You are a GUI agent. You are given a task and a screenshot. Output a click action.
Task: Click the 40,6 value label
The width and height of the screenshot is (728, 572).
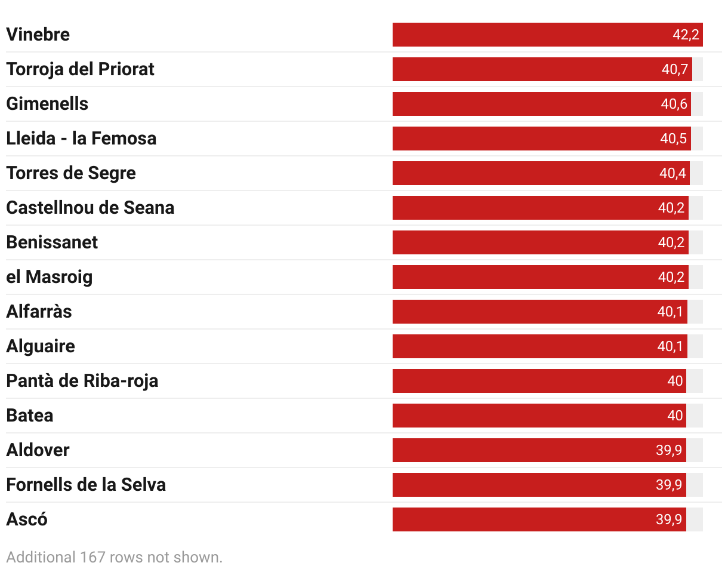click(x=674, y=104)
